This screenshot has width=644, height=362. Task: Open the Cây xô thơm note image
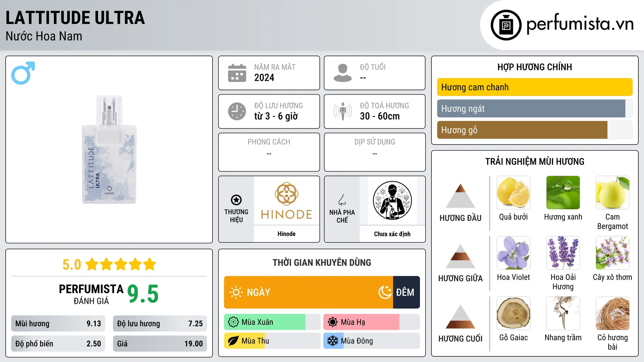(613, 253)
